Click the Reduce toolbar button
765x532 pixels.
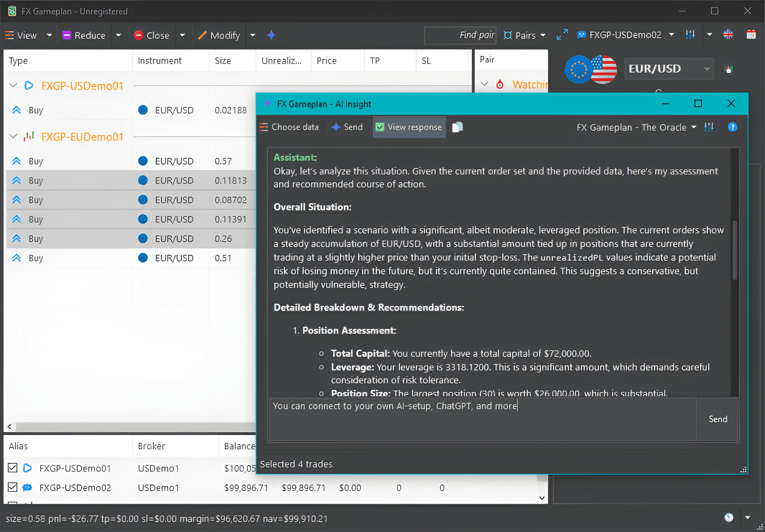click(84, 35)
